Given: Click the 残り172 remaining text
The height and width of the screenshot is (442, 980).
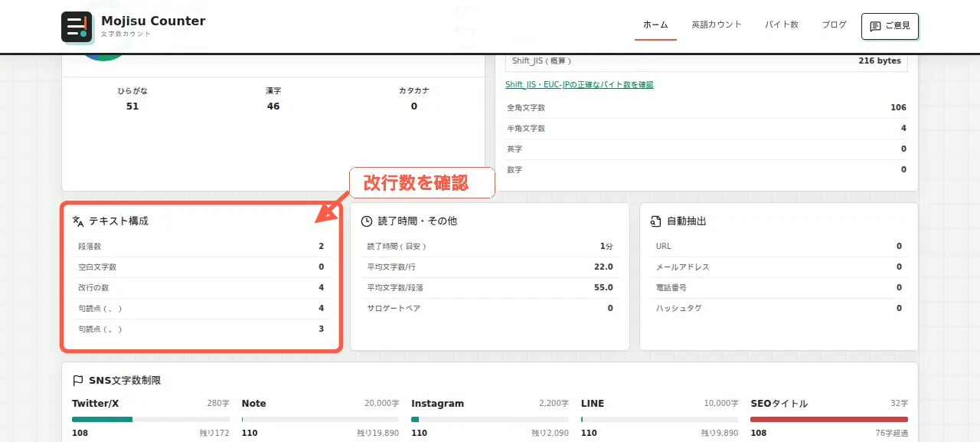Looking at the screenshot, I should pos(214,434).
